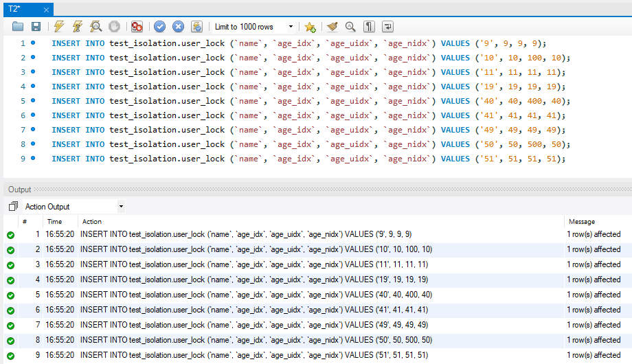This screenshot has width=632, height=364.
Task: Click '1 row(s) affected' message in output row 3
Action: click(x=594, y=264)
